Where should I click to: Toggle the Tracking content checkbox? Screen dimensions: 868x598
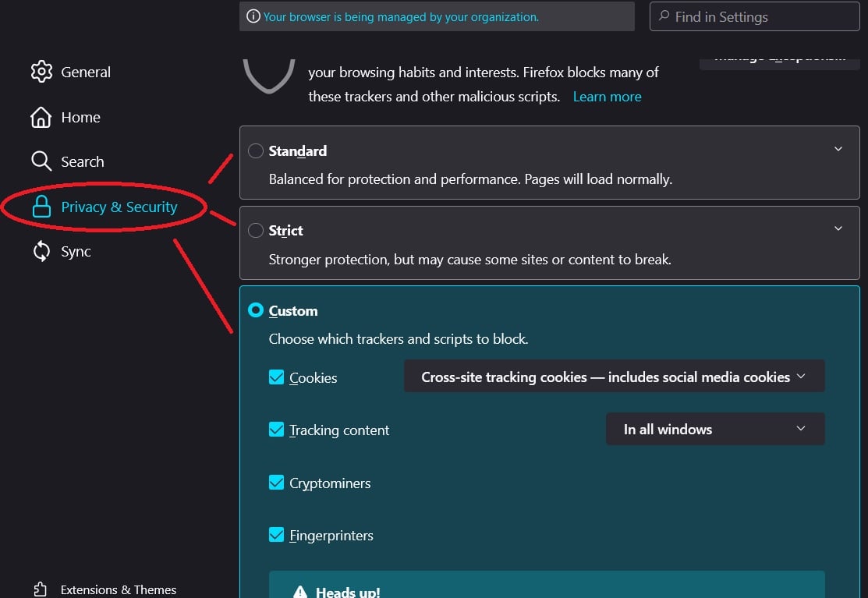coord(276,430)
